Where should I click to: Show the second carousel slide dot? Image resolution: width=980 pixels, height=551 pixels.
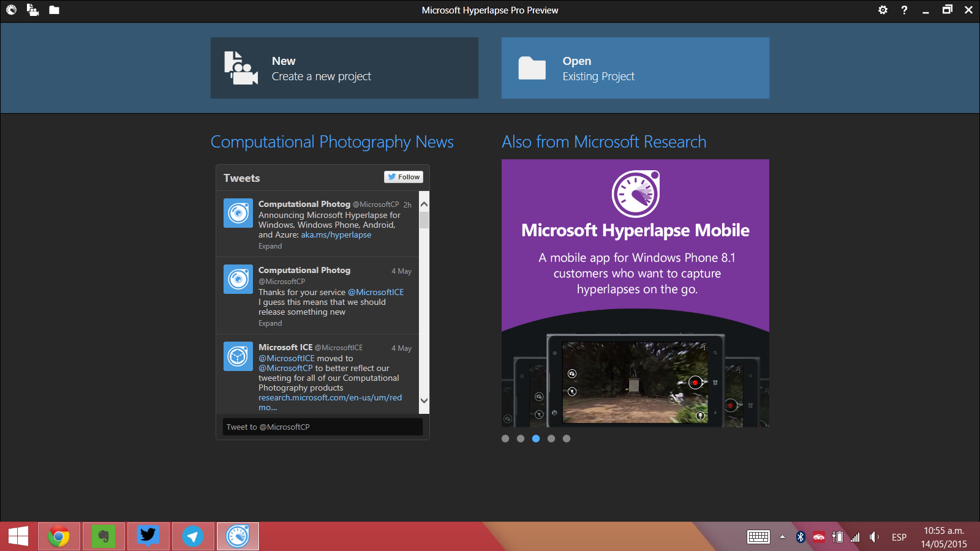[x=521, y=438]
